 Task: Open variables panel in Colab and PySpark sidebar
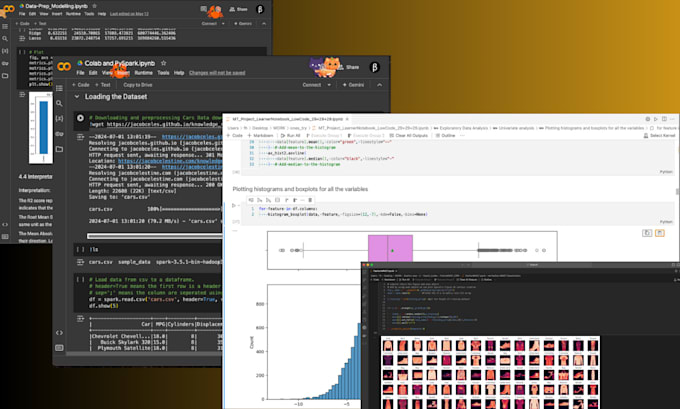[x=59, y=118]
